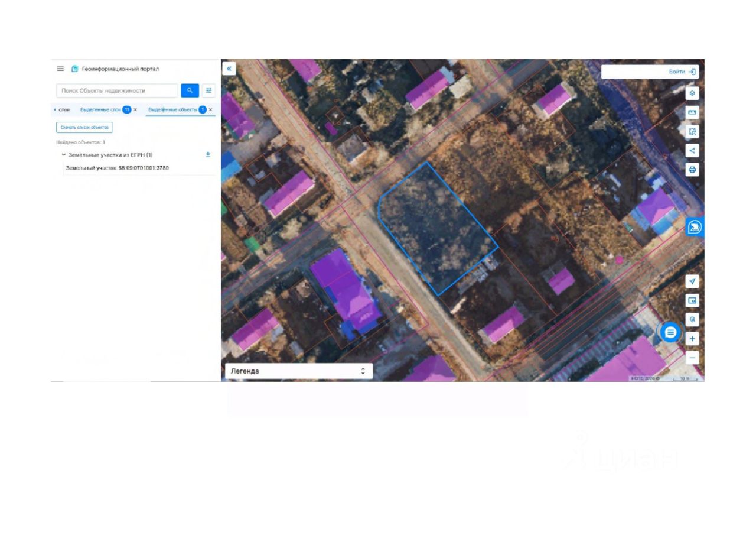Viewport: 756px width, 535px height.
Task: Activate the ruler measurement tool
Action: point(692,112)
